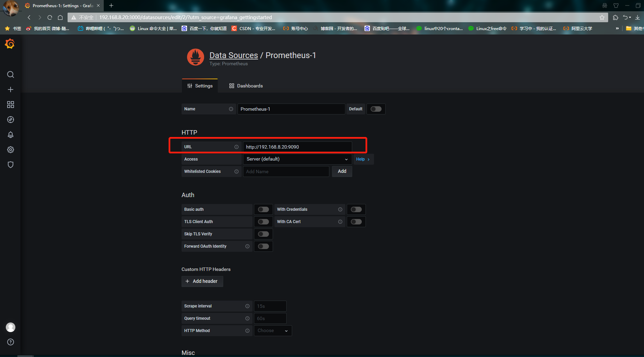Show more bookmarks with the double chevron
This screenshot has height=357, width=644.
click(617, 29)
